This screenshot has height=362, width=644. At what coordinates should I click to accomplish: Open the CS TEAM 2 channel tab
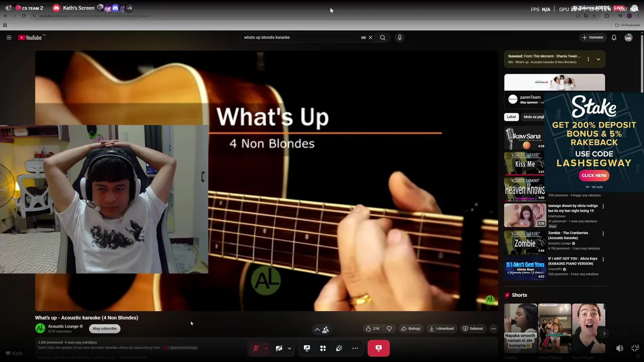[x=29, y=8]
